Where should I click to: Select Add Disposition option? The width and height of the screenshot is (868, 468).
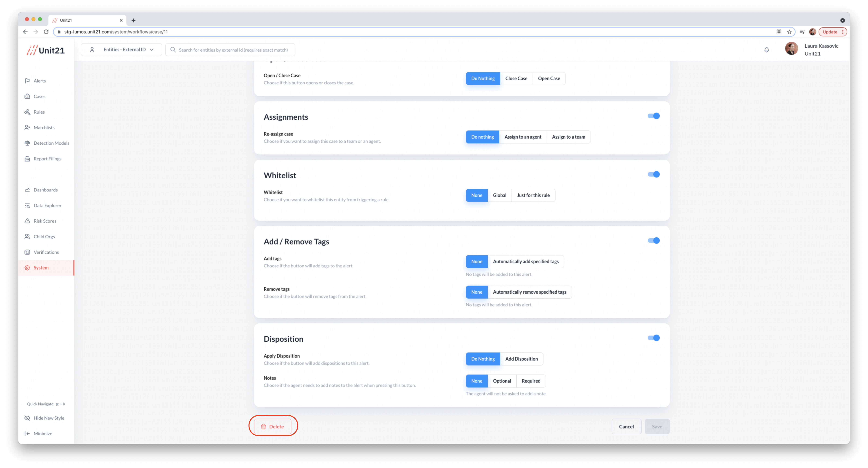521,359
